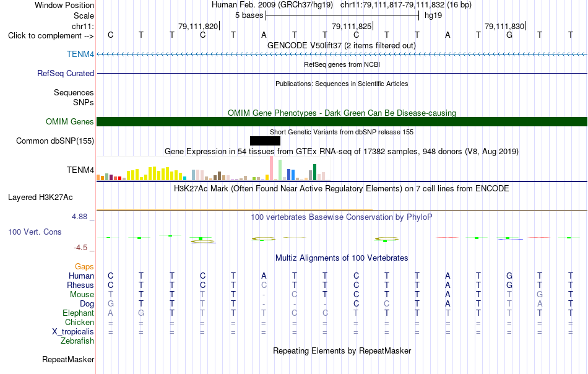Click the GENCODE V50lift37 track title
This screenshot has width=588, height=374.
(x=342, y=45)
